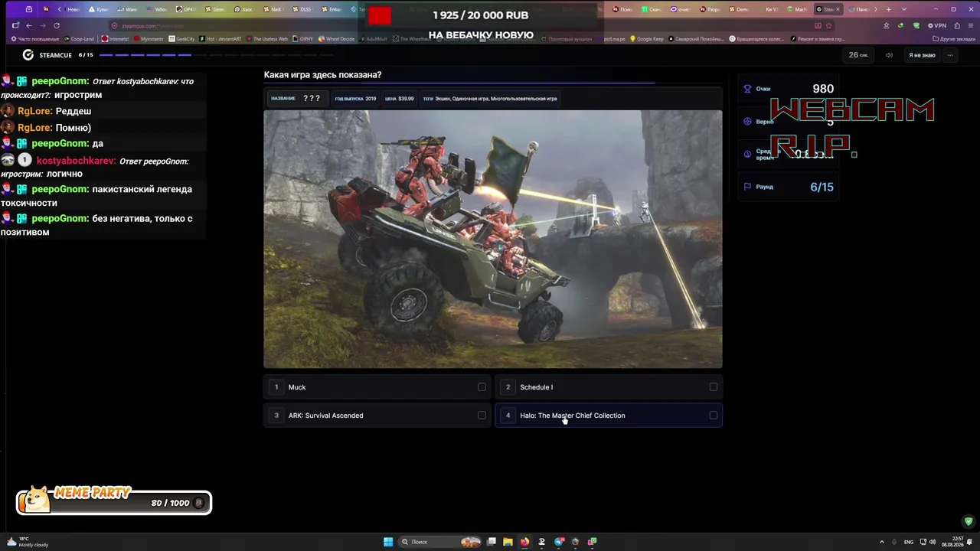Close the active SteamCue tab
This screenshot has width=980, height=551.
click(x=838, y=9)
